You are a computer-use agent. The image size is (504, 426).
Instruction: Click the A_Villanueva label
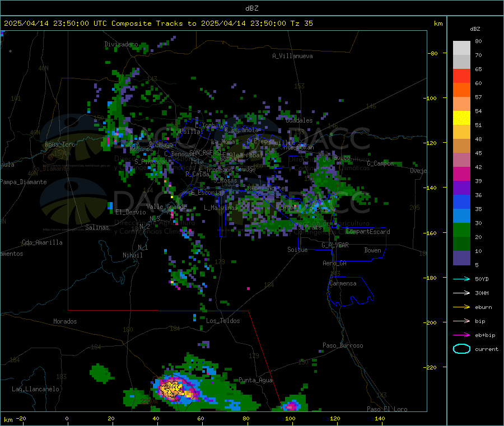(x=292, y=56)
